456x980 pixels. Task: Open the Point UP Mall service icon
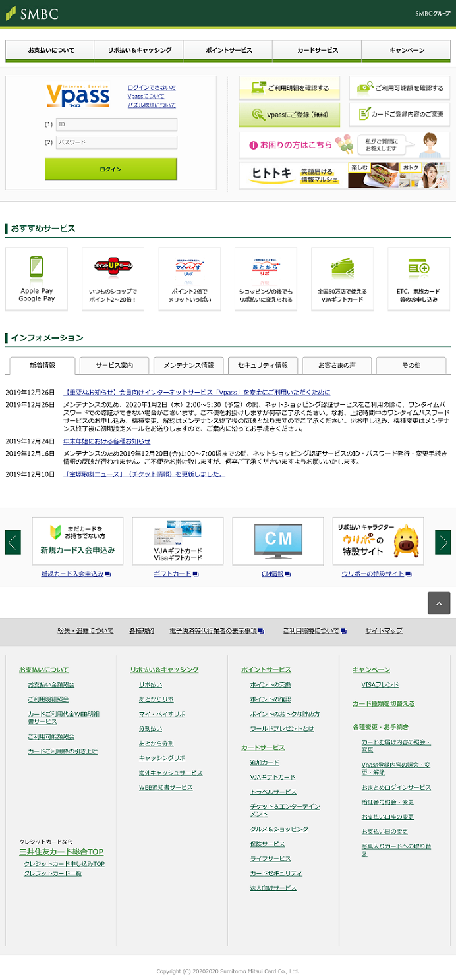coord(113,267)
